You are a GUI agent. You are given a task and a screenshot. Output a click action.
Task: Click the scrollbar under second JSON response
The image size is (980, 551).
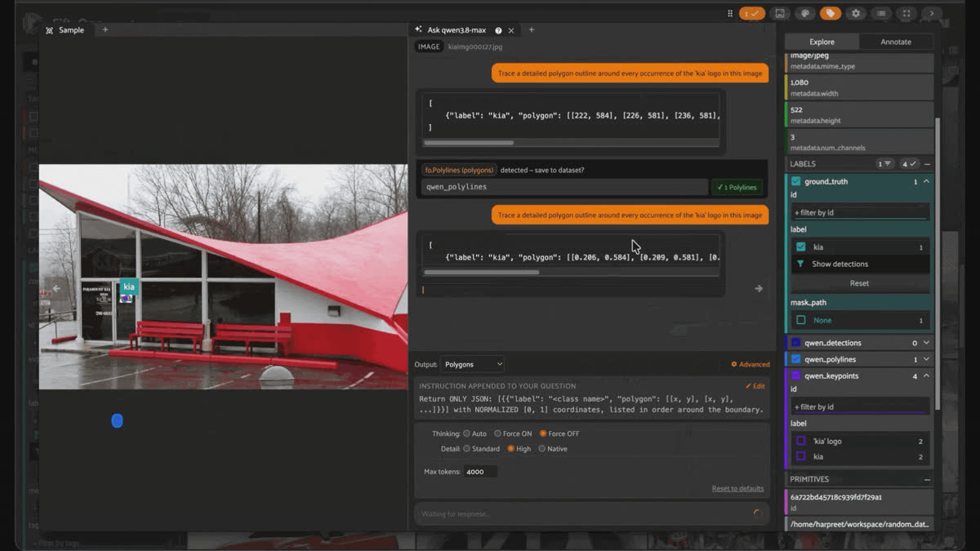point(481,272)
